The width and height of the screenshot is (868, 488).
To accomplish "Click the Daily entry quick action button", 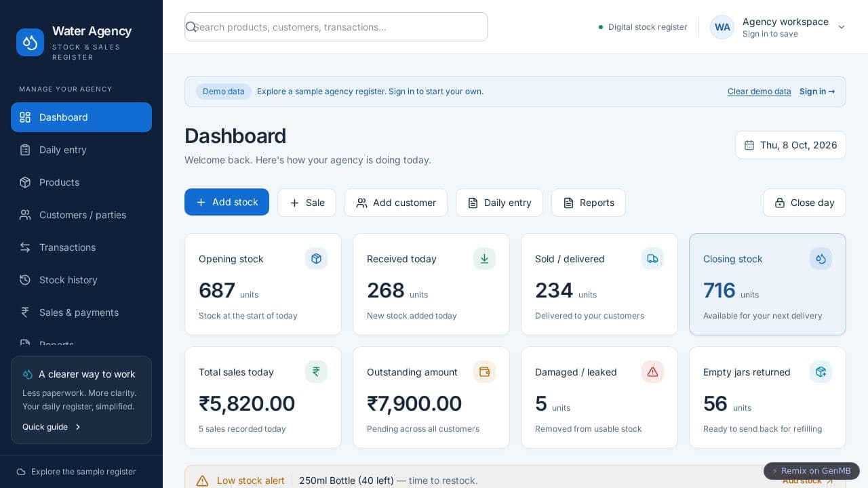I will pos(499,203).
